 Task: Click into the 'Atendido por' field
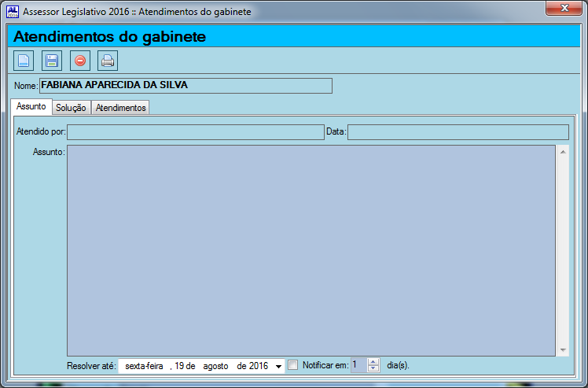pos(195,132)
